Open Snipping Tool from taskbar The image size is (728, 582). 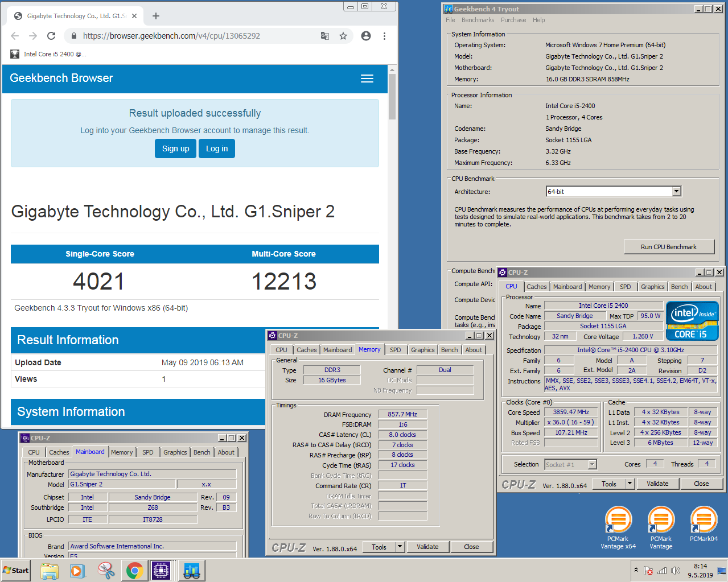click(106, 570)
